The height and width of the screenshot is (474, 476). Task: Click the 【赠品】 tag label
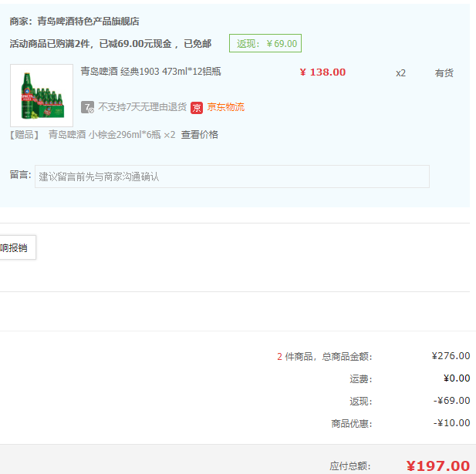pyautogui.click(x=24, y=135)
